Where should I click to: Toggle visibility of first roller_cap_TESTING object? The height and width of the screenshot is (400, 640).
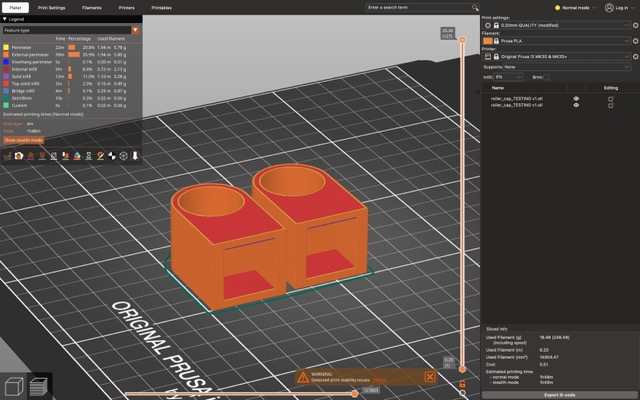coord(576,99)
